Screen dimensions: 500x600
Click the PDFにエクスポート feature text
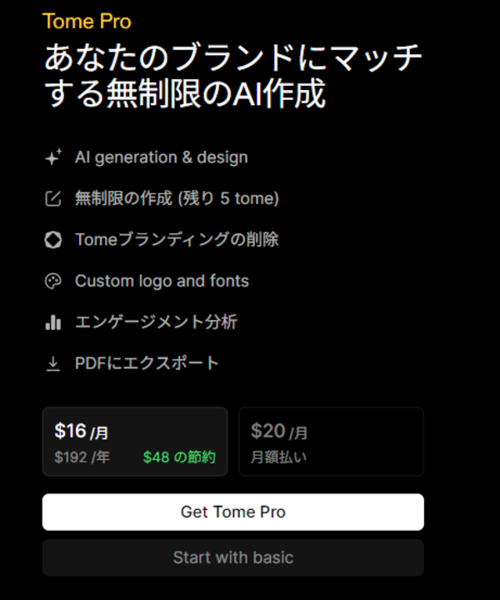(x=147, y=364)
